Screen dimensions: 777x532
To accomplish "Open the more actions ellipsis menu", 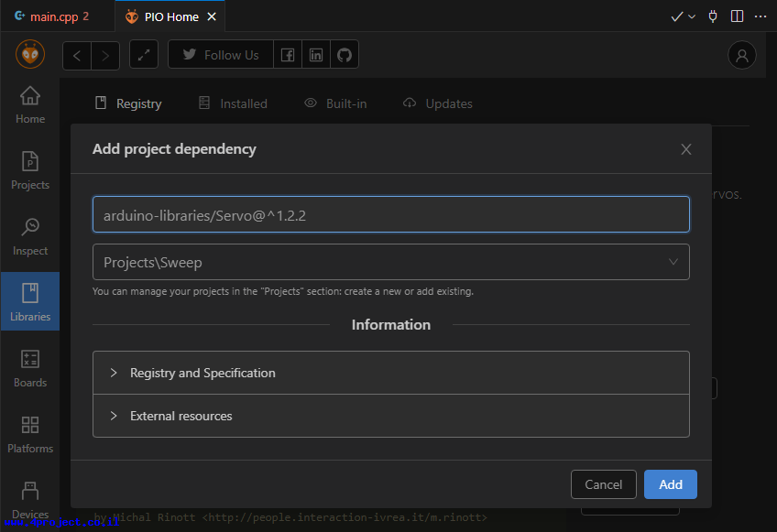I will (761, 16).
